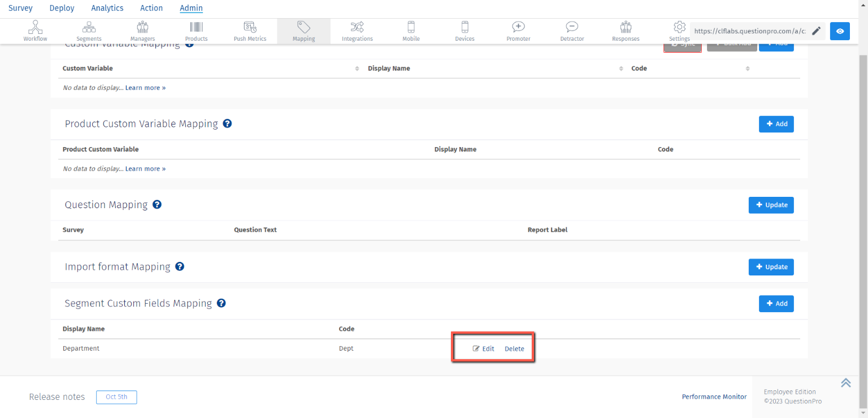Click the "Survey" column header in Question Mapping
868x418 pixels.
[73, 230]
